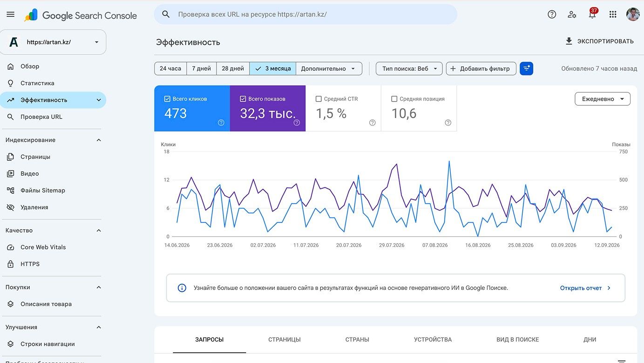Screen dimensions: 644x363
Task: Open the account profile avatar
Action: pos(633,14)
